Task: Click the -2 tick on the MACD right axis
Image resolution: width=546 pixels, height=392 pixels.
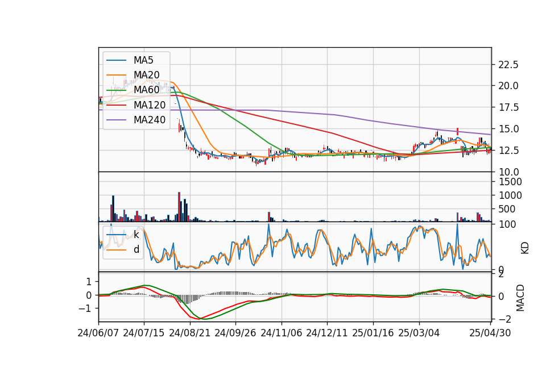Action: tap(506, 319)
